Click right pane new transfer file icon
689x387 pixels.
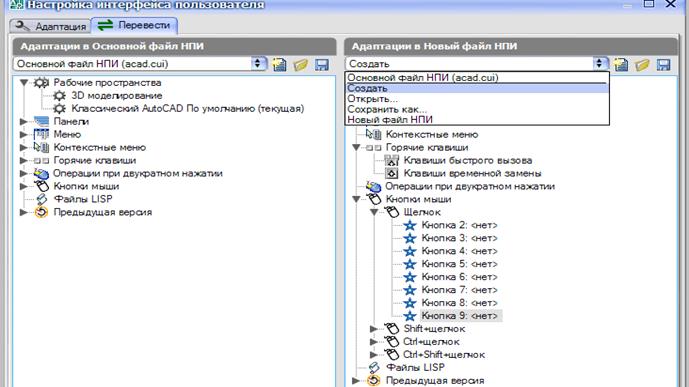click(x=621, y=65)
